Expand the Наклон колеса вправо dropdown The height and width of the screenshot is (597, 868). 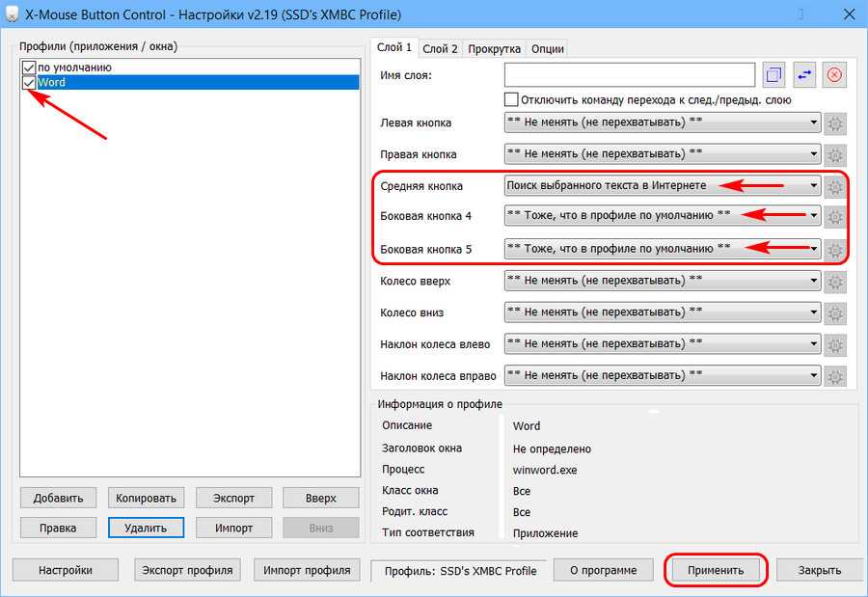point(813,375)
